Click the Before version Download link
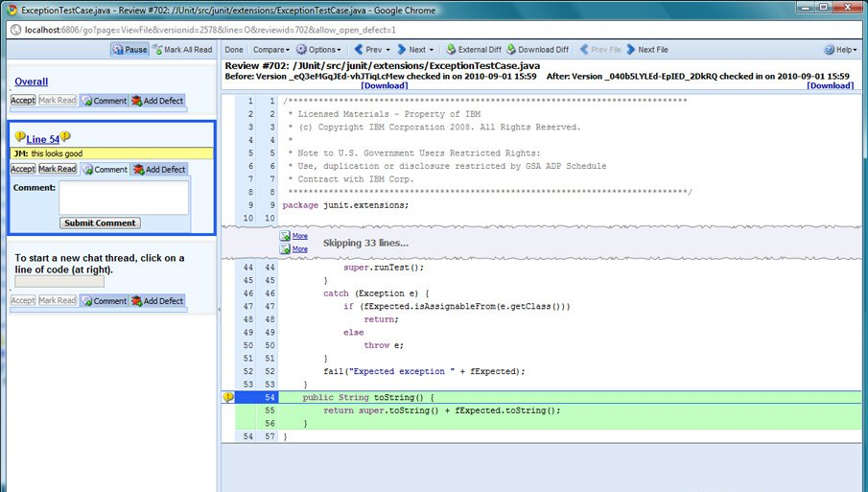The width and height of the screenshot is (868, 492). pos(387,85)
